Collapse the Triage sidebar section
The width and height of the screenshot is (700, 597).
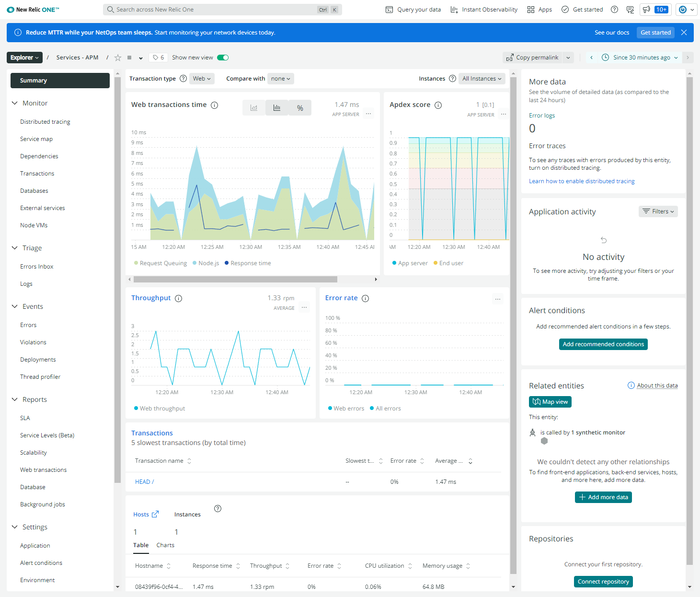pos(14,248)
